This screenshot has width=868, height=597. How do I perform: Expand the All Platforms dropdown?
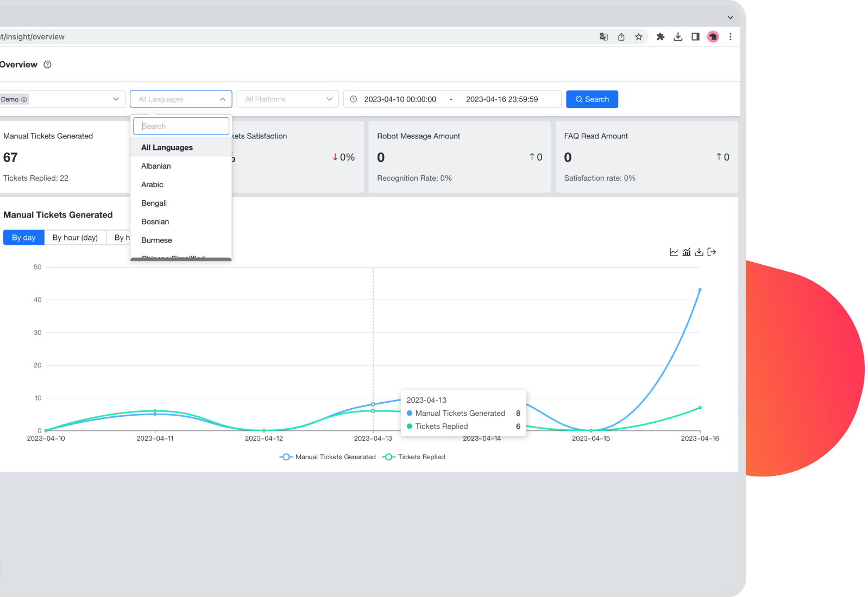pyautogui.click(x=288, y=99)
